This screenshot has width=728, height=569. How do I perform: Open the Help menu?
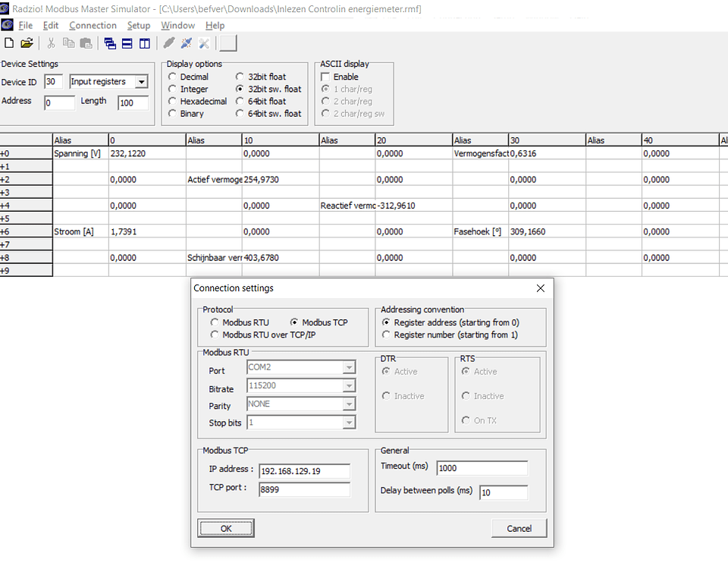[215, 26]
